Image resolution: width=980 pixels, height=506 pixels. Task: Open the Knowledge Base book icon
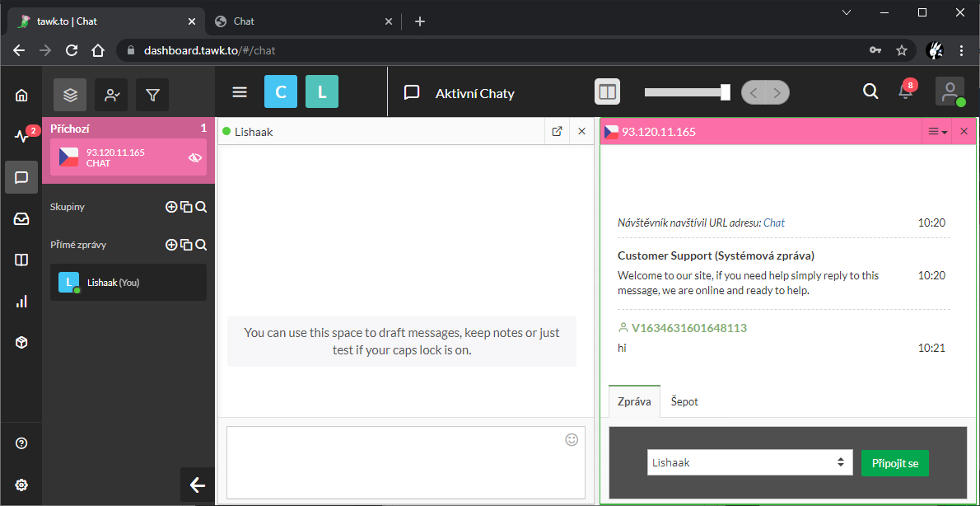[21, 260]
